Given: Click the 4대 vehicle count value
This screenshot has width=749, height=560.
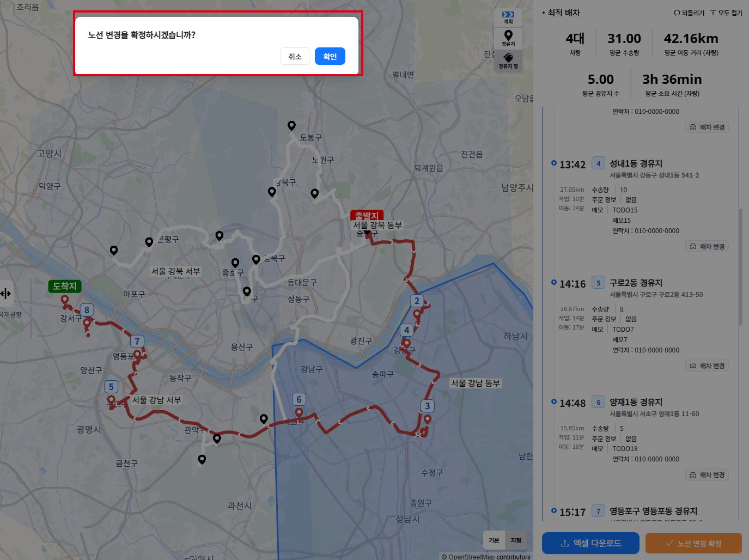Looking at the screenshot, I should click(575, 39).
